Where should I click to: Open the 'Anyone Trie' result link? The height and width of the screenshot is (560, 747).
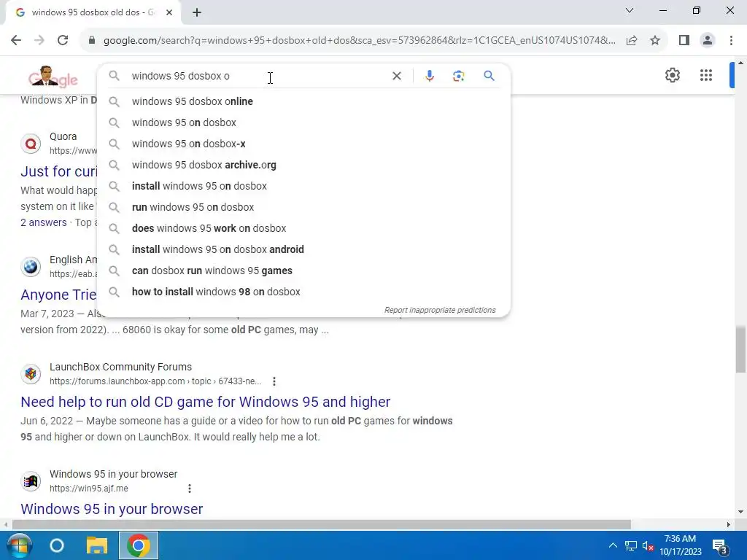(x=58, y=295)
